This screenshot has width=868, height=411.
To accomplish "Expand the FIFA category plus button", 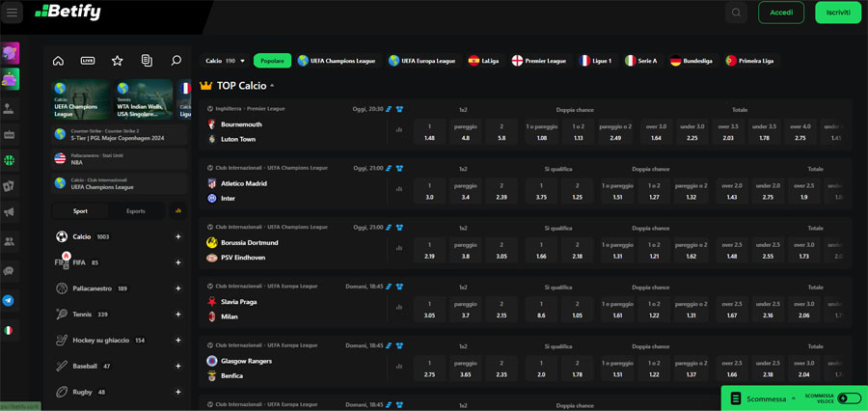I will pos(178,262).
